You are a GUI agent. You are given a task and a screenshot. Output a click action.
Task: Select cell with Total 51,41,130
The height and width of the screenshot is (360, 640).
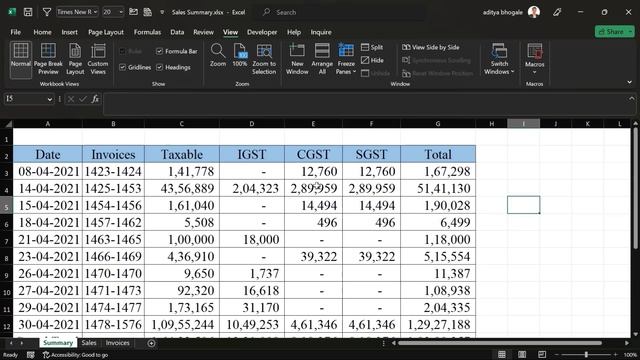pos(438,188)
